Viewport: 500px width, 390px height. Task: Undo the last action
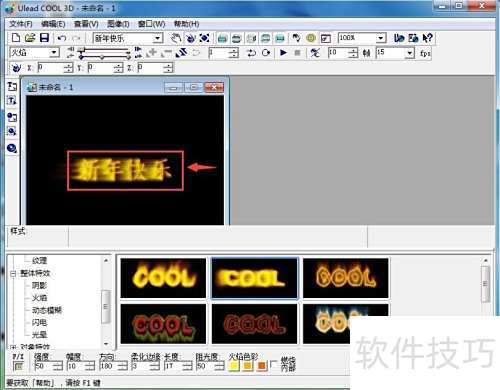tap(62, 38)
